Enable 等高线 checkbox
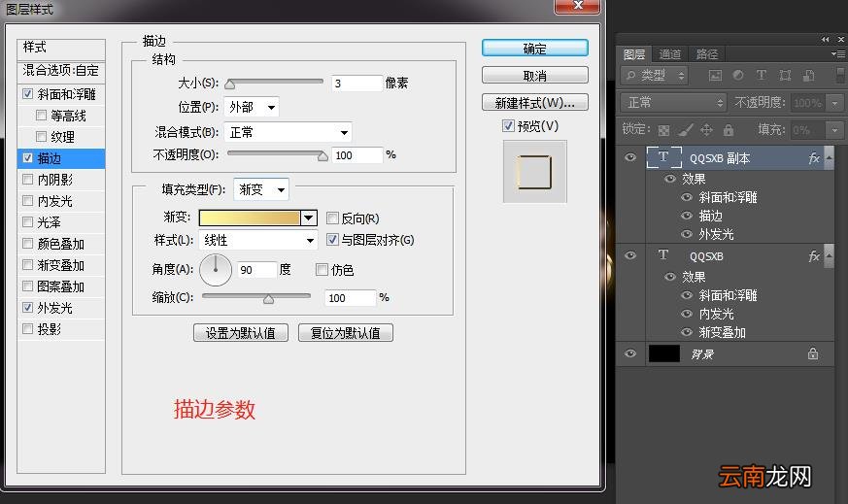848x504 pixels. (41, 115)
